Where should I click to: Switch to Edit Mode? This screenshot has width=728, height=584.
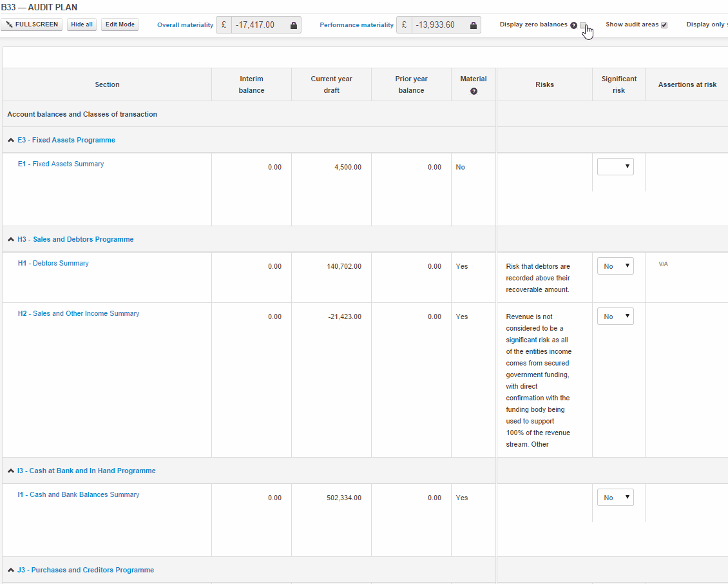119,24
